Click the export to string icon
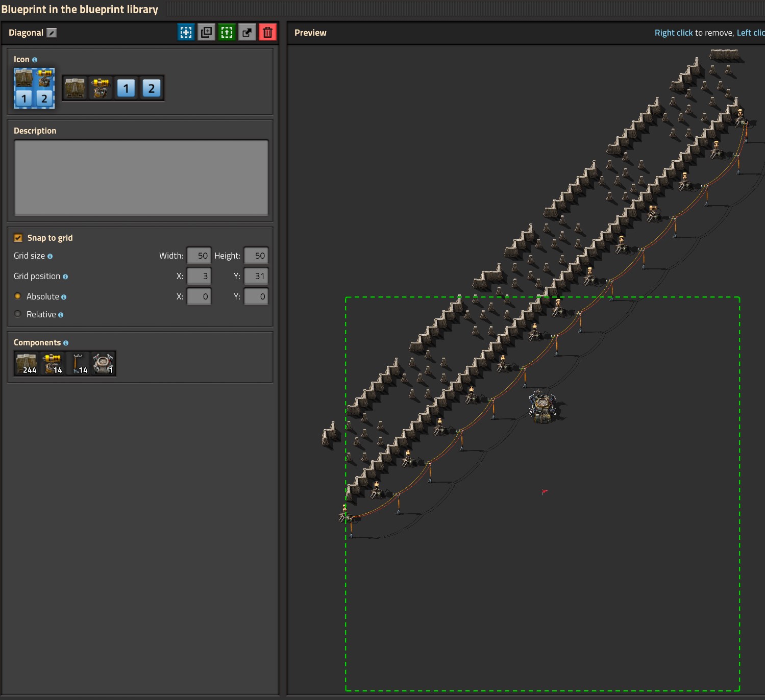This screenshot has width=765, height=700. [x=247, y=33]
